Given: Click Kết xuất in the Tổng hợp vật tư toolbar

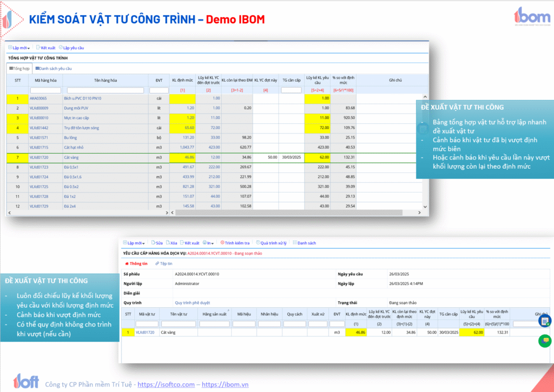Looking at the screenshot, I should click(x=45, y=48).
